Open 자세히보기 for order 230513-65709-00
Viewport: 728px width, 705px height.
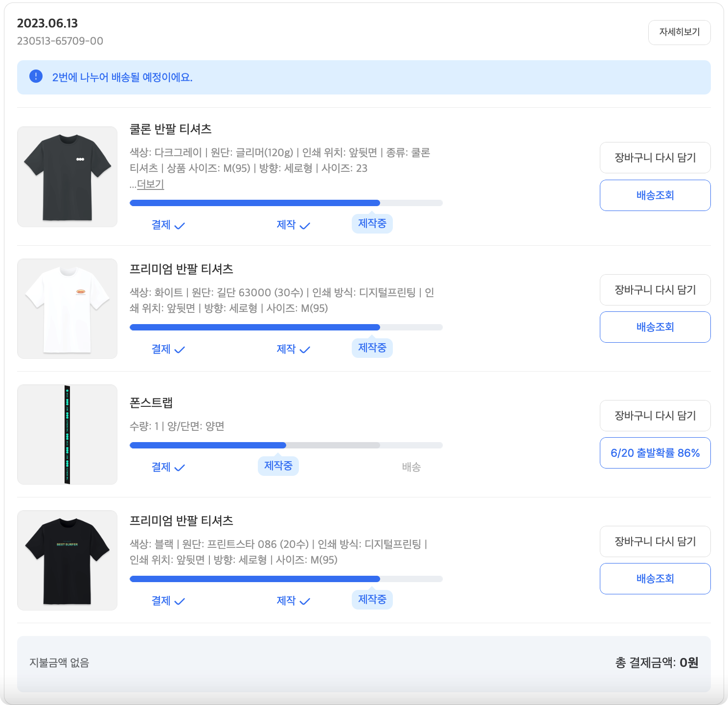679,32
